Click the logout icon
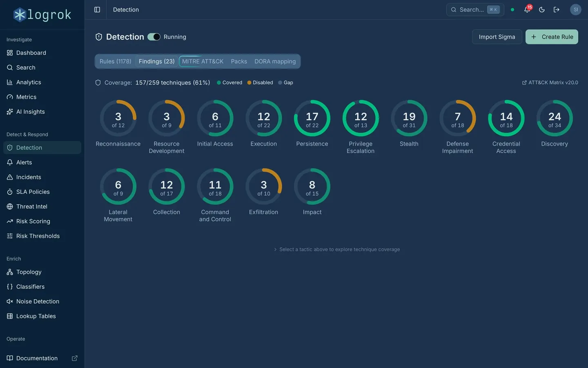The height and width of the screenshot is (368, 588). 557,9
